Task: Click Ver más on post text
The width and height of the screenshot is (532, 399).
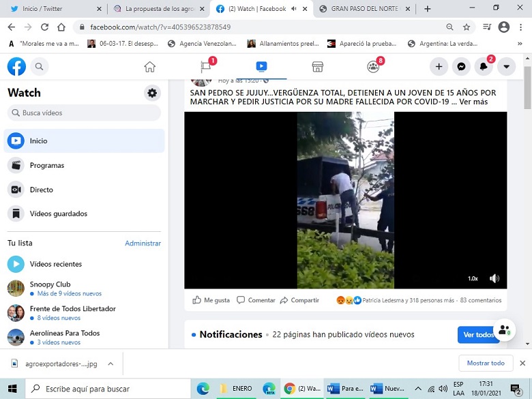Action: (x=473, y=102)
